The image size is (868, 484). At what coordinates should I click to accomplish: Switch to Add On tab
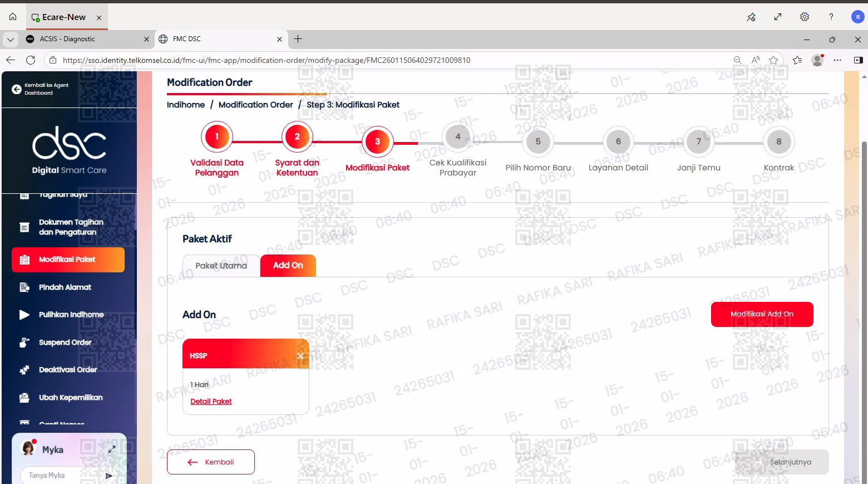pyautogui.click(x=288, y=266)
